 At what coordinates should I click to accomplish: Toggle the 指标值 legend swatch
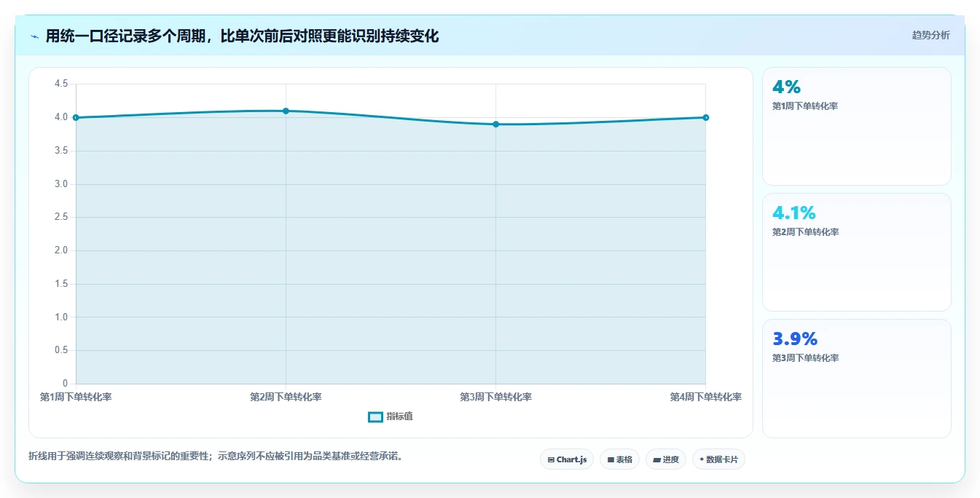click(375, 416)
